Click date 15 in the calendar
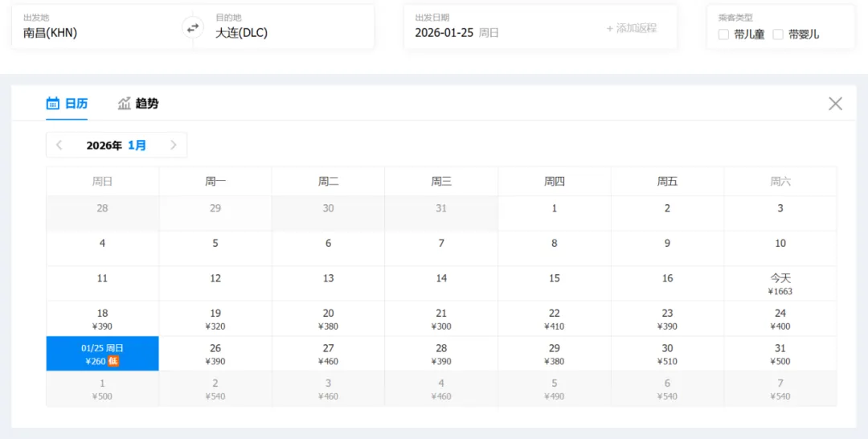Viewport: 868px width, 439px height. point(554,284)
